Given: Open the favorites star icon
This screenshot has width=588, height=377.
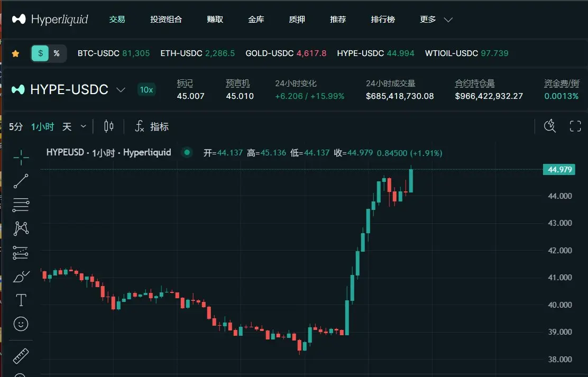Looking at the screenshot, I should pos(15,53).
